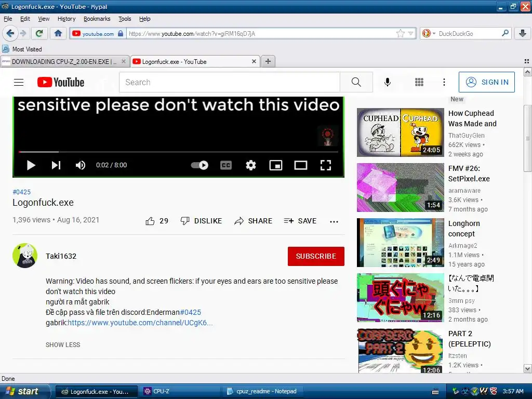Click the search bar magnifier icon
The image size is (532, 399).
505,33
